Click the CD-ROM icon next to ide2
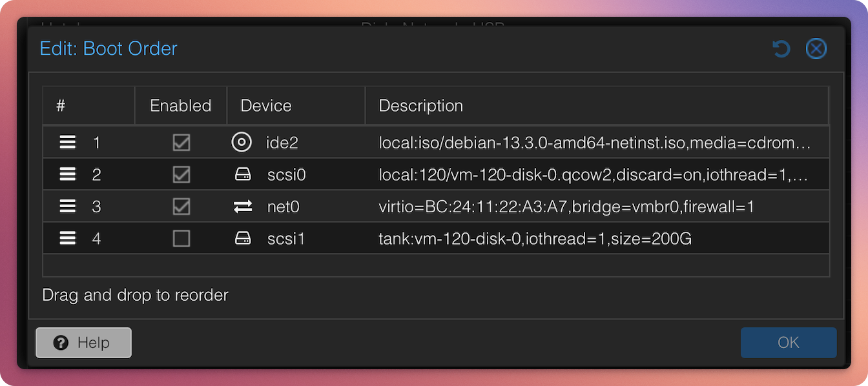 click(242, 143)
